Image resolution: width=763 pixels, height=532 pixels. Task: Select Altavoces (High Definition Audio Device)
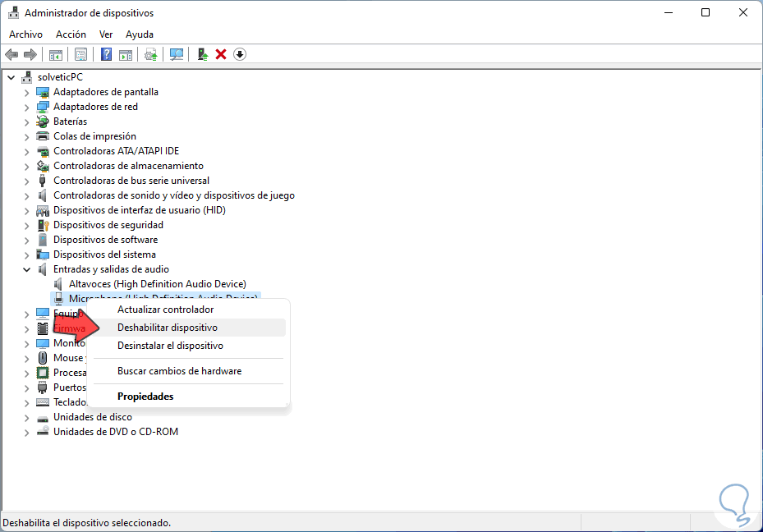(x=157, y=284)
